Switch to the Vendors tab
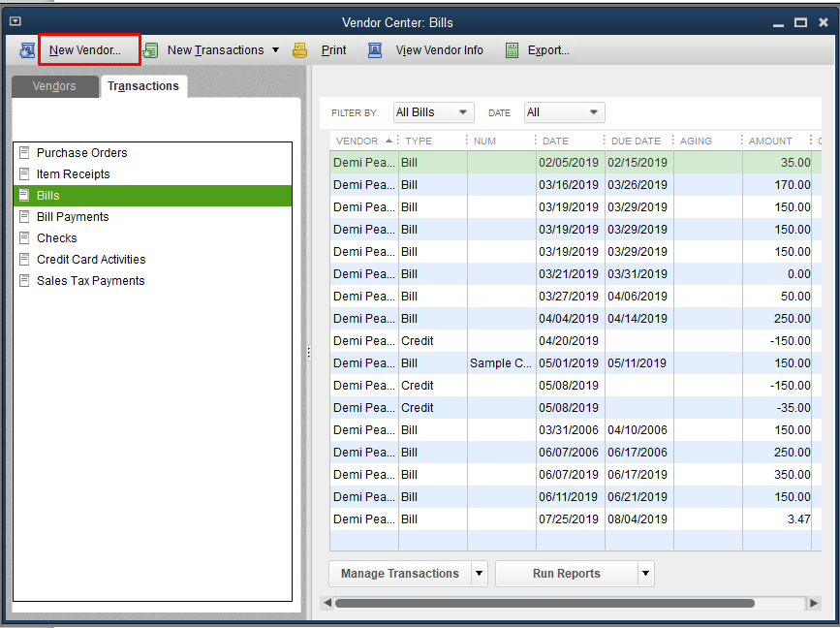The width and height of the screenshot is (840, 628). pyautogui.click(x=54, y=86)
